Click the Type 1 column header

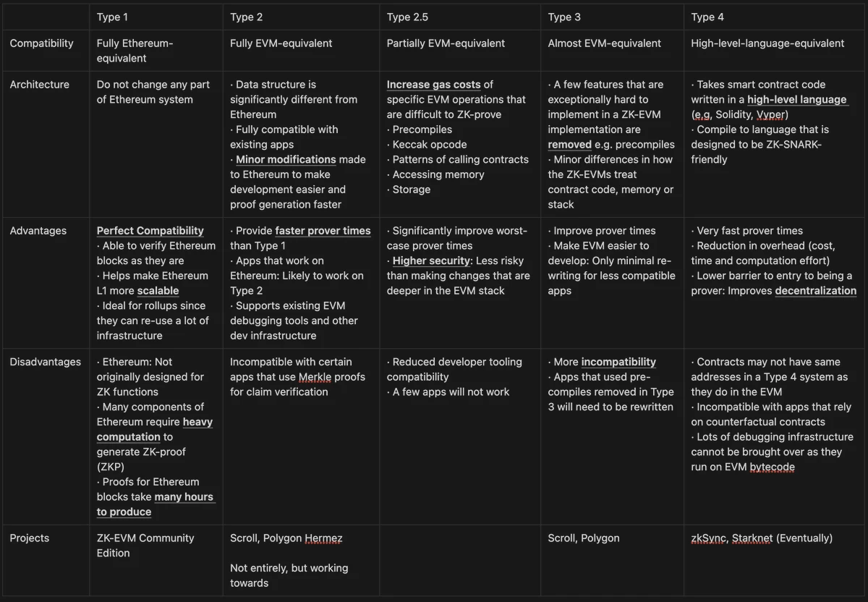pyautogui.click(x=113, y=17)
